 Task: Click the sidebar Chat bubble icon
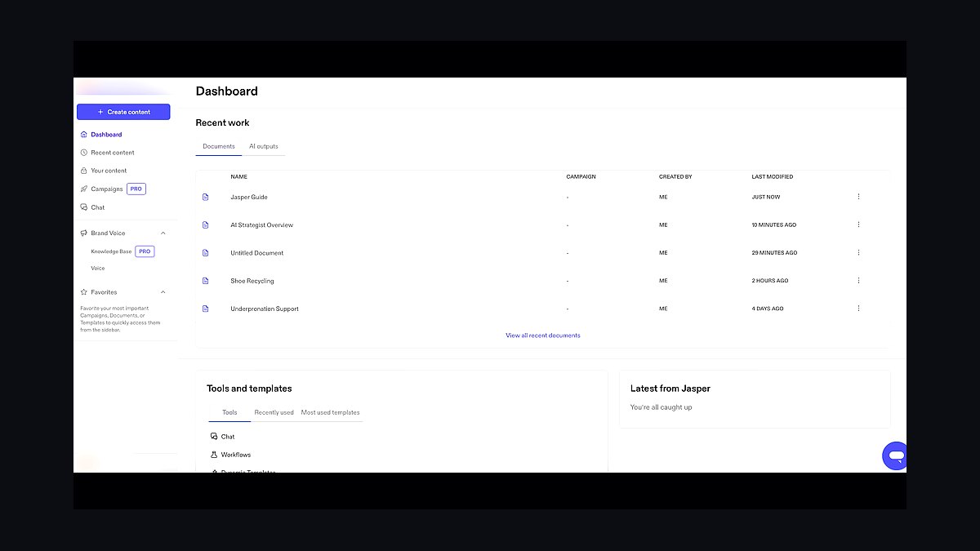pyautogui.click(x=83, y=207)
